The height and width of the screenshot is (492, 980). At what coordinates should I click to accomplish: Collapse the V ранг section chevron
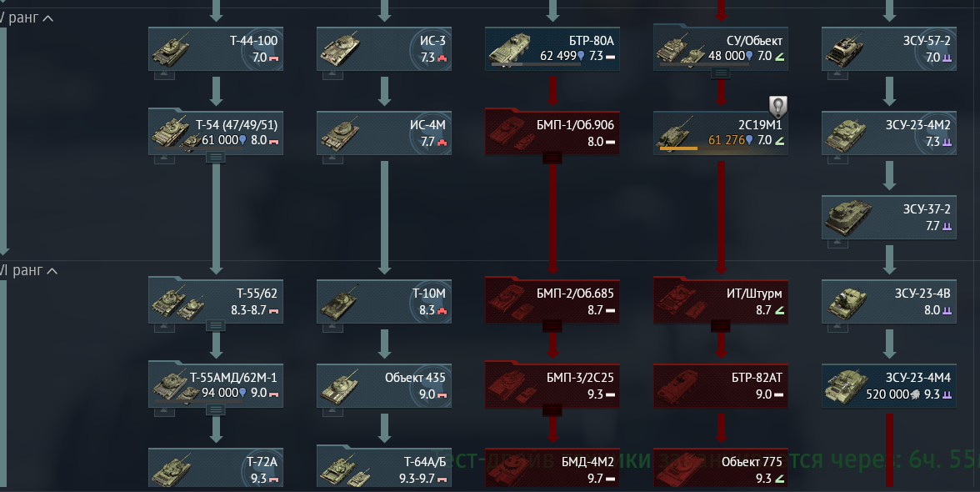click(x=47, y=18)
